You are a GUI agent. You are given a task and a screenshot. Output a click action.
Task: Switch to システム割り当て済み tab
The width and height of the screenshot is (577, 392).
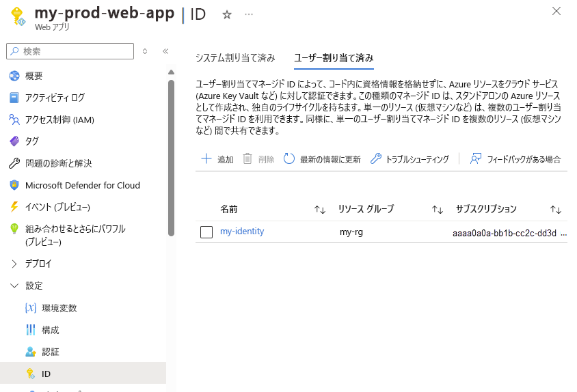click(235, 58)
